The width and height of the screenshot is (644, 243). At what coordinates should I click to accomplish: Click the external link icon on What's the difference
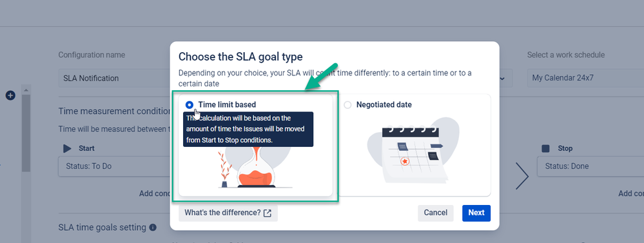[268, 213]
